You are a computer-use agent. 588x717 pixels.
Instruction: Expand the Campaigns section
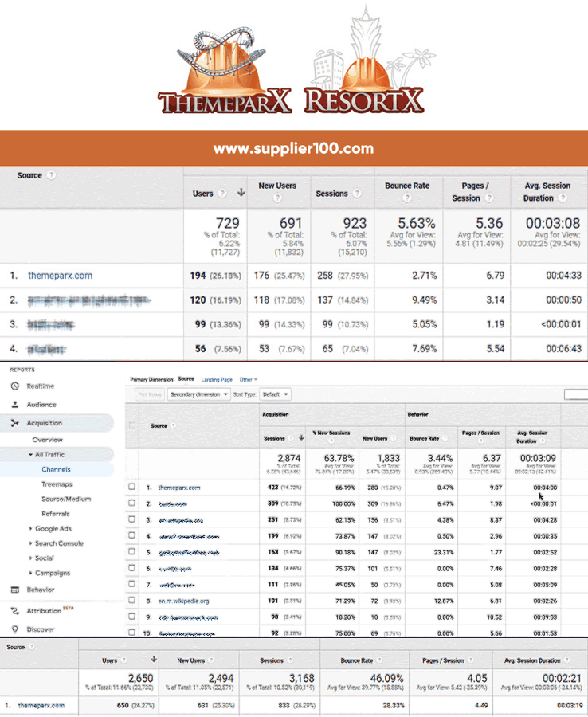pyautogui.click(x=30, y=573)
